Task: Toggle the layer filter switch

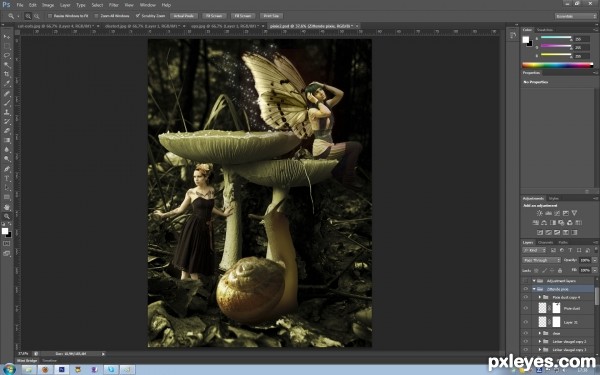Action: point(596,249)
